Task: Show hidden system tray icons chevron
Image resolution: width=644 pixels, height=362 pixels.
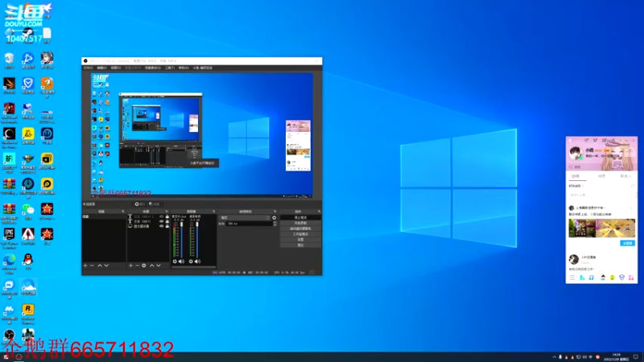Action: (554, 357)
